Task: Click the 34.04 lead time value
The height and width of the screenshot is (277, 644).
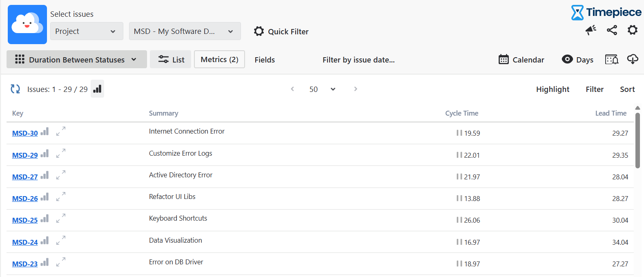Action: (620, 242)
